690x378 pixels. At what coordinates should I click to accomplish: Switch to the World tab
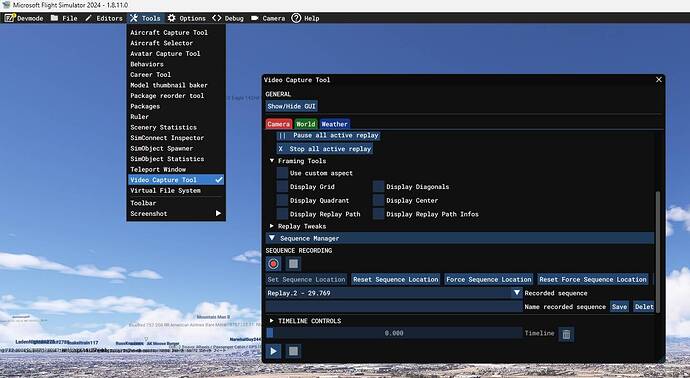coord(306,124)
